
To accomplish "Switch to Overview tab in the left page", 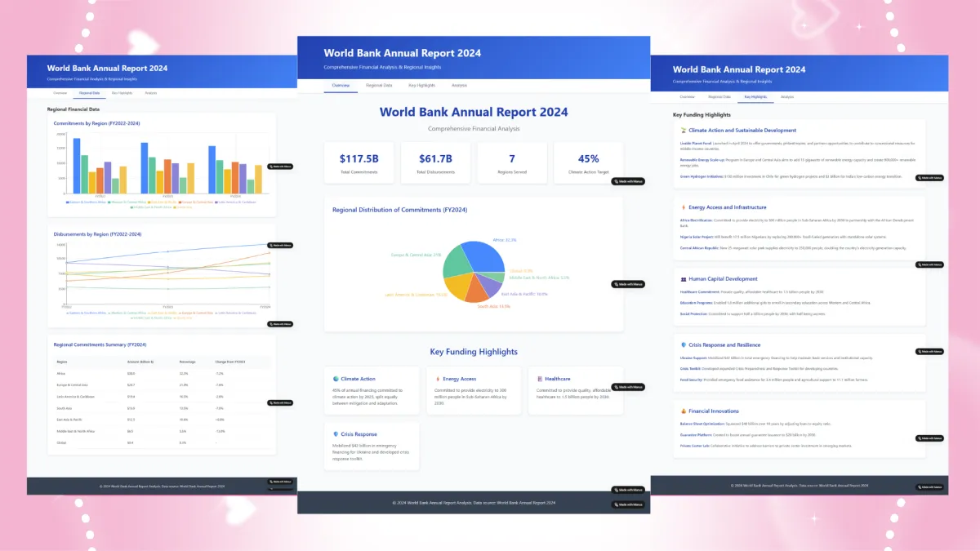I will (60, 93).
